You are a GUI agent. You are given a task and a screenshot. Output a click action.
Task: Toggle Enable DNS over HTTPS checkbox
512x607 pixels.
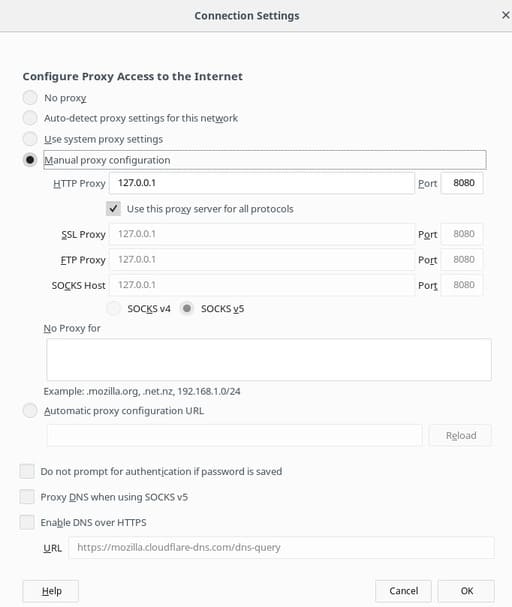[27, 522]
